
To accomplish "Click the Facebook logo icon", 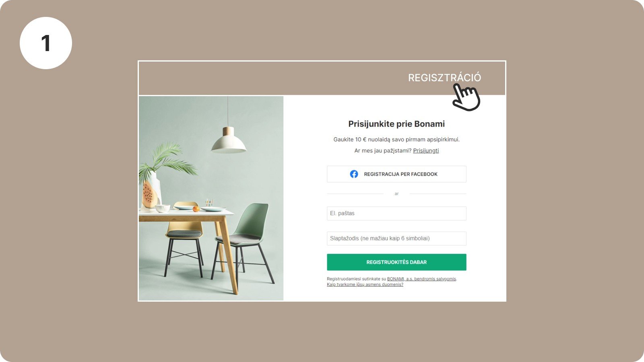I will pyautogui.click(x=354, y=174).
